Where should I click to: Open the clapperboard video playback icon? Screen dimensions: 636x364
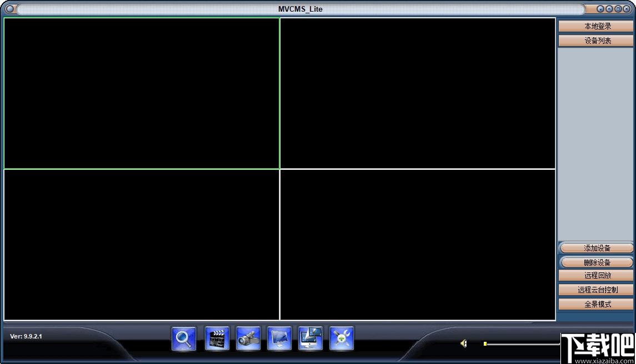[x=217, y=338]
